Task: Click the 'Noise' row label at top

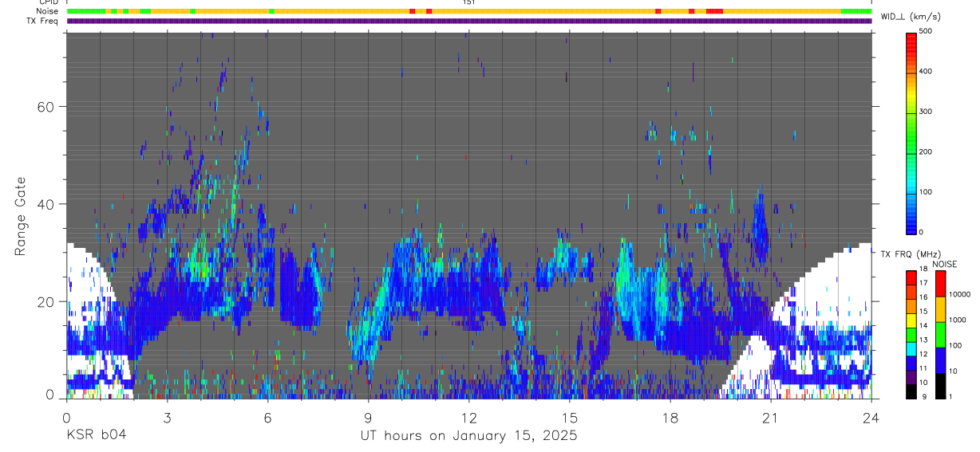Action: 48,11
